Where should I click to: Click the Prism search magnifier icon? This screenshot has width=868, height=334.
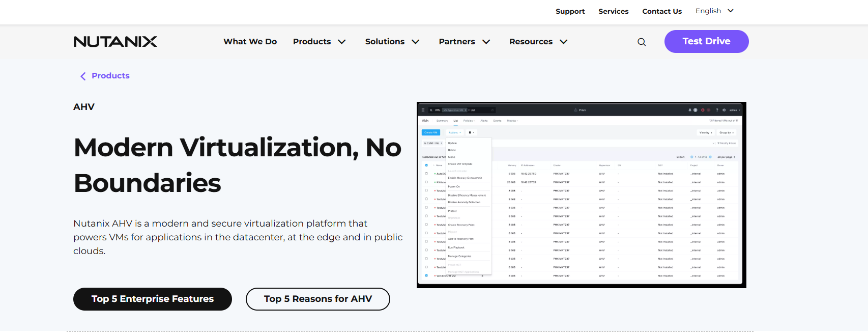pos(431,110)
